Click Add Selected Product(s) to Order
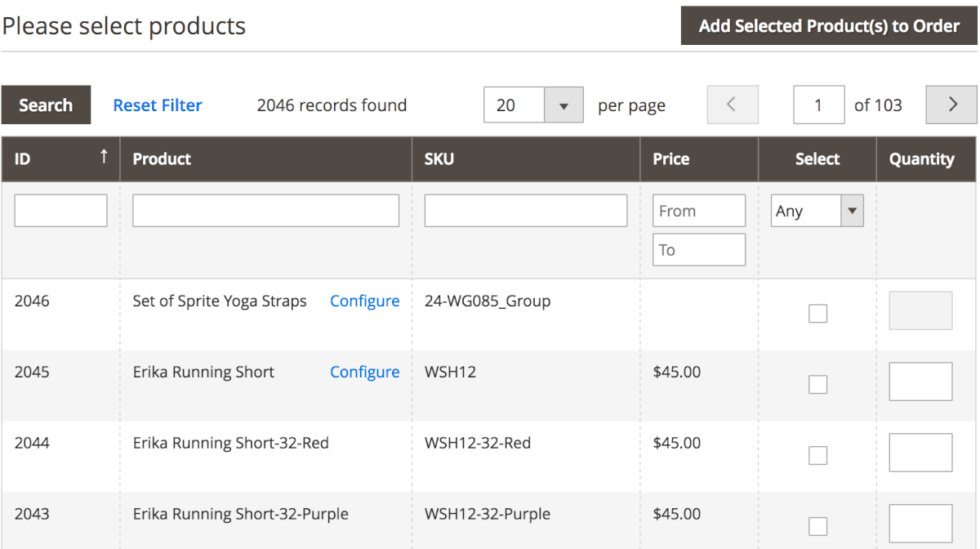Viewport: 980px width, 549px height. [829, 26]
